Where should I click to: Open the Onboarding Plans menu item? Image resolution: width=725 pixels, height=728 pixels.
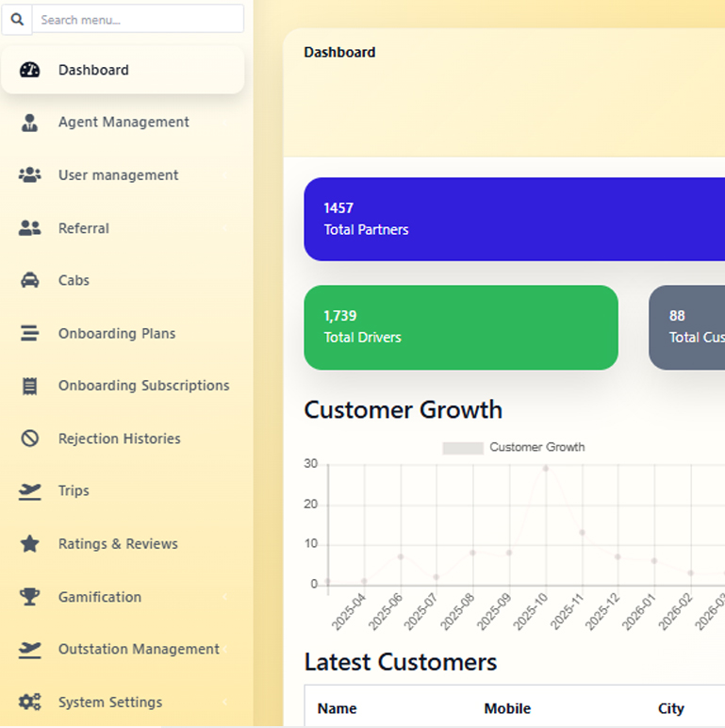pyautogui.click(x=117, y=333)
